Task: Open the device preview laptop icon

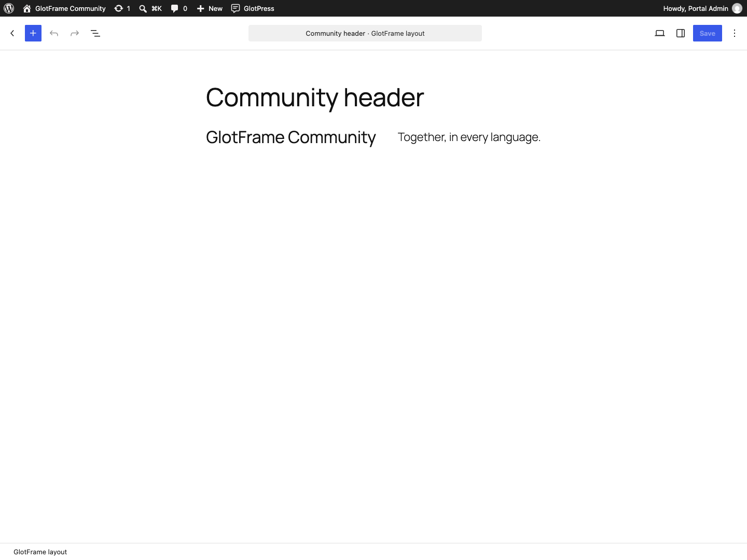Action: pos(660,33)
